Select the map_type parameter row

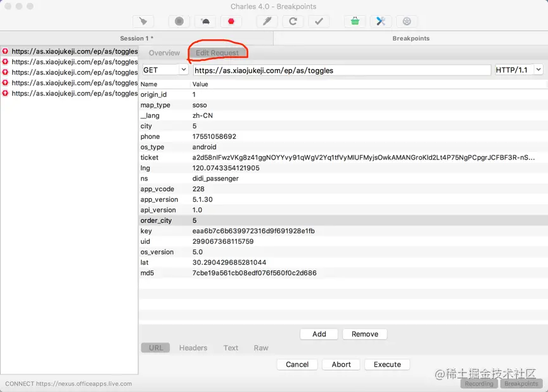click(x=343, y=105)
